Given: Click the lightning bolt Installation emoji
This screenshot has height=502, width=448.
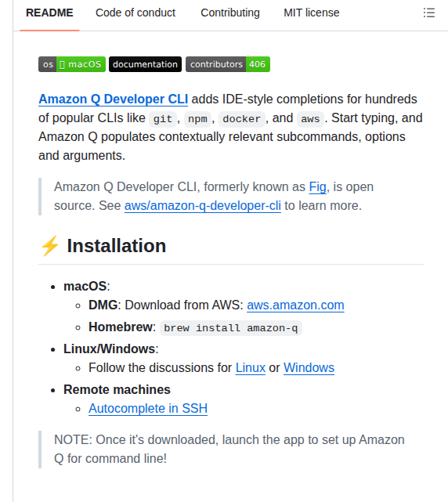Looking at the screenshot, I should point(50,246).
